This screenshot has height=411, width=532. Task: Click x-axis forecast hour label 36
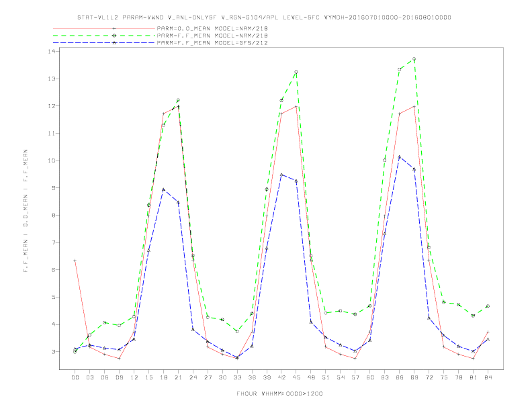(x=252, y=377)
